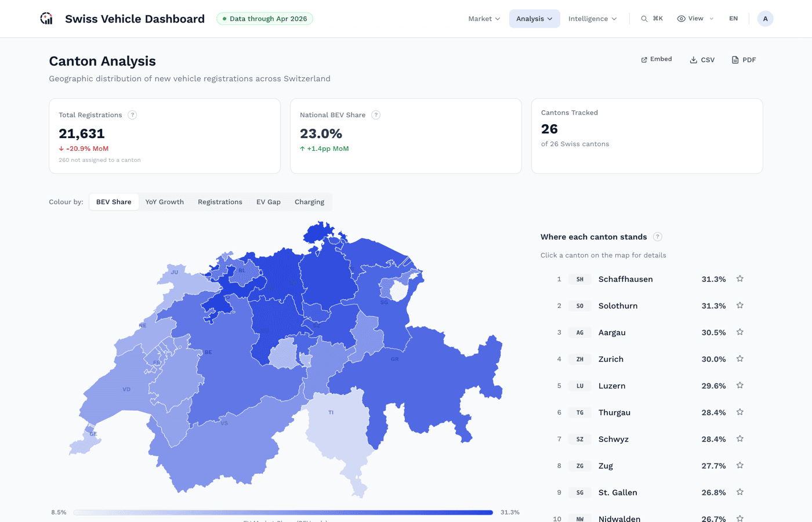Download data as CSV
Viewport: 812px width, 522px height.
(x=702, y=60)
